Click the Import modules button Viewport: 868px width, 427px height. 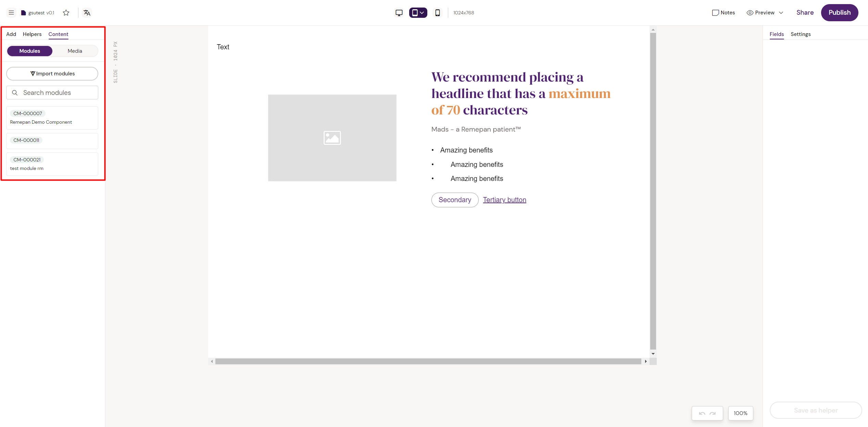(52, 74)
